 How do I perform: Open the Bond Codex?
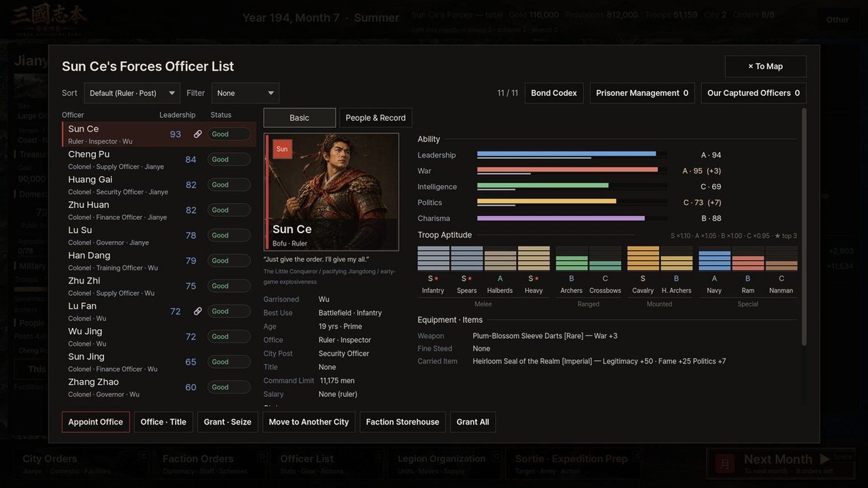pyautogui.click(x=554, y=93)
